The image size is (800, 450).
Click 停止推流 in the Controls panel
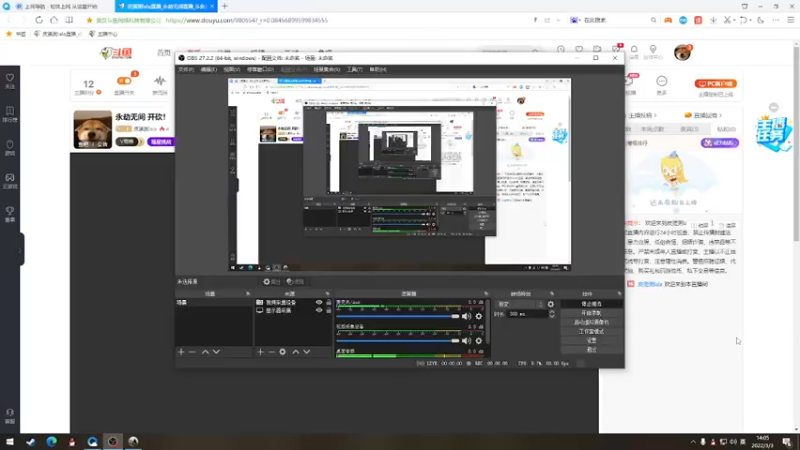pos(591,304)
